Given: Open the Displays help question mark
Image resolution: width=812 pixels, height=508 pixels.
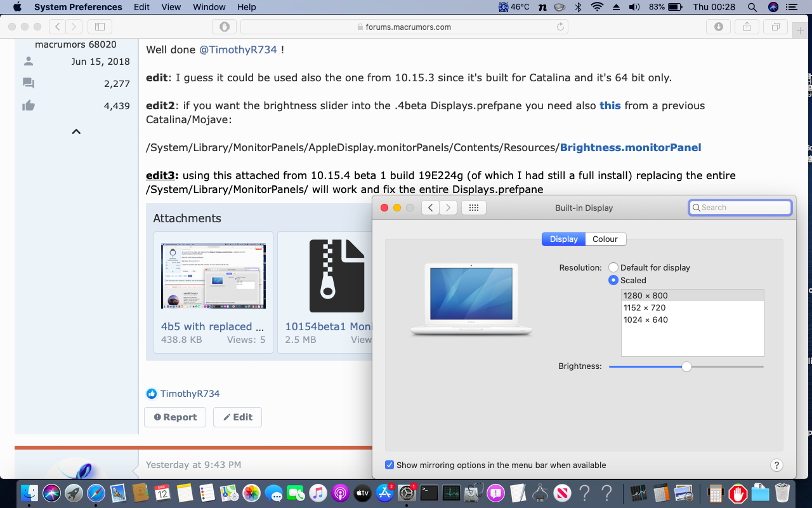Looking at the screenshot, I should [x=776, y=465].
